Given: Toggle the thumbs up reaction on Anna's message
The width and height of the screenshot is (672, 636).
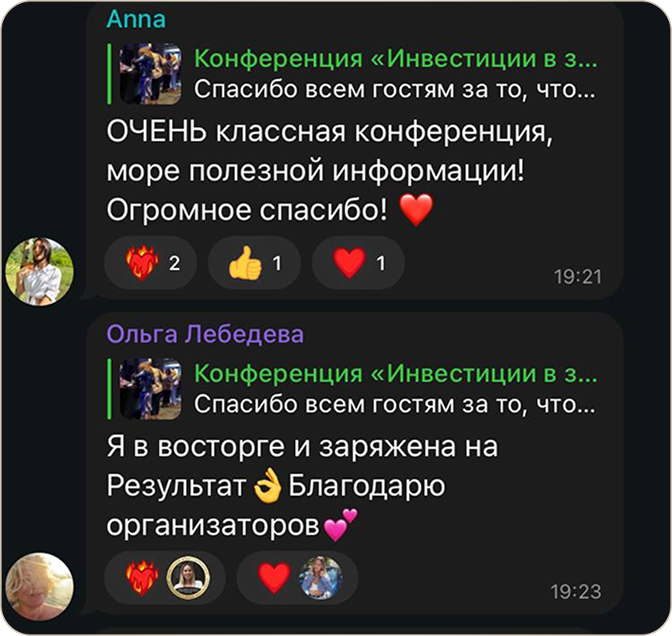Looking at the screenshot, I should [x=254, y=263].
